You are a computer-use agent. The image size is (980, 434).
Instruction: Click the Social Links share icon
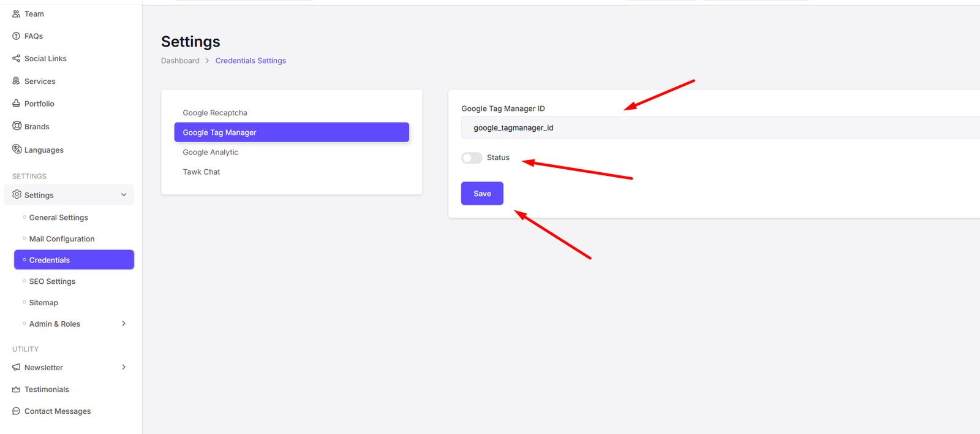[17, 58]
